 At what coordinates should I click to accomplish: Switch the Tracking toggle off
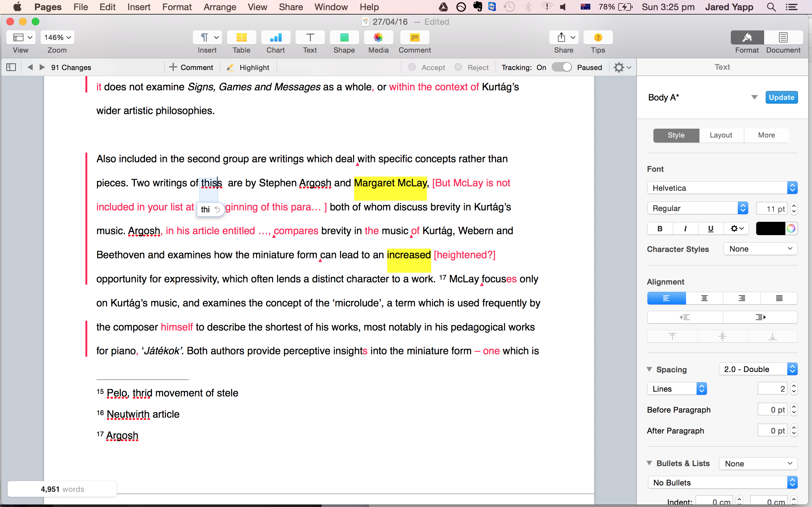point(562,67)
